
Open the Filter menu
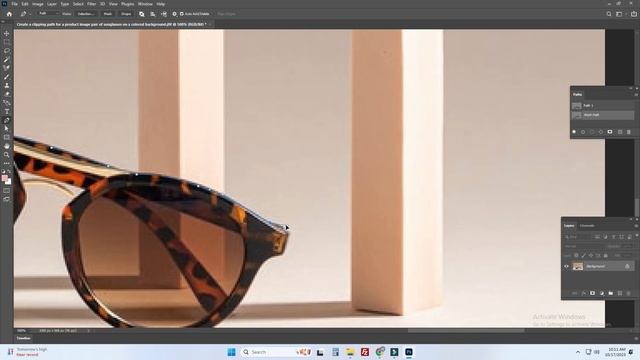click(x=91, y=4)
